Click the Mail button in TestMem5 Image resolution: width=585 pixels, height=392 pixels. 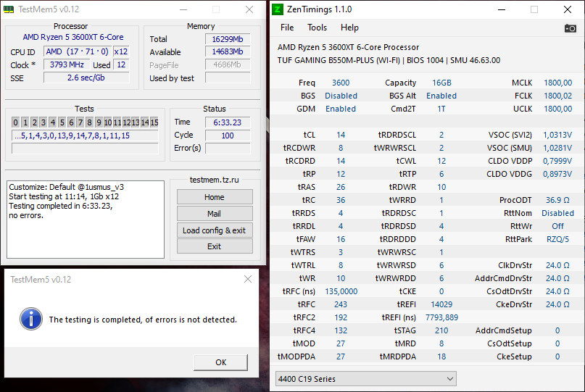point(215,214)
